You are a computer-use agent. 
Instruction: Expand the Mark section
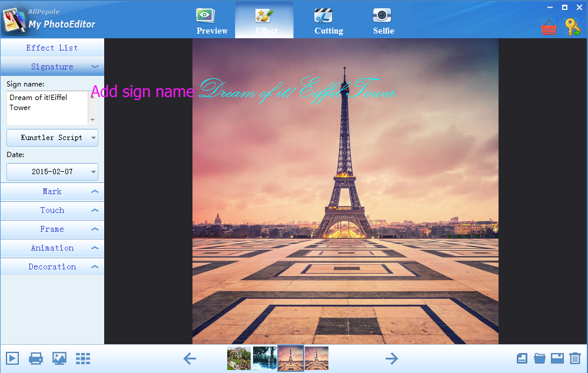point(52,192)
